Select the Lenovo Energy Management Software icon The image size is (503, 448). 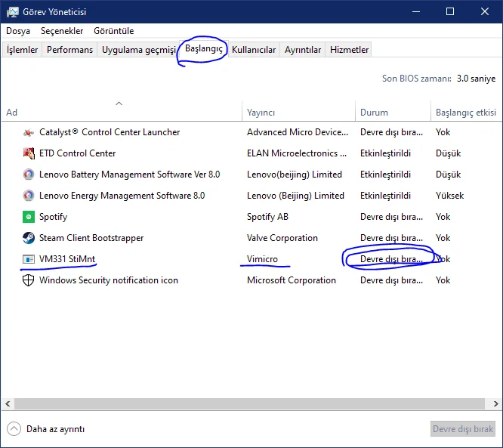(29, 196)
